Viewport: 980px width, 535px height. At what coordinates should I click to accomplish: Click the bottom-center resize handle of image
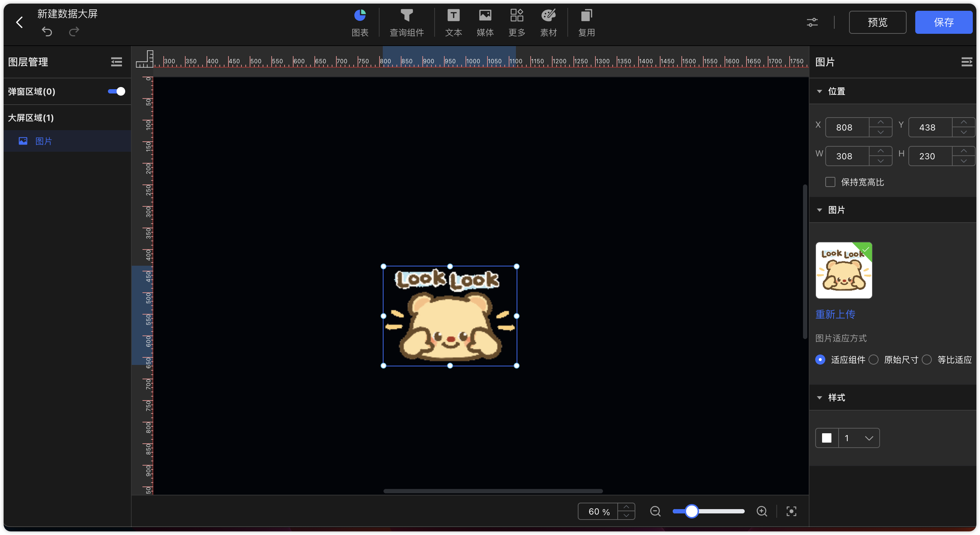tap(450, 366)
